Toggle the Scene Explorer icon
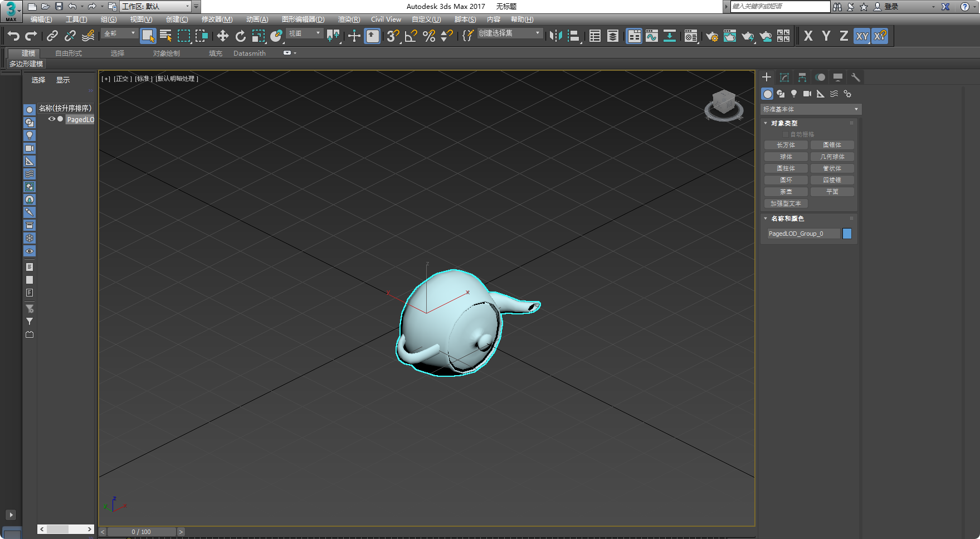The height and width of the screenshot is (539, 980). [595, 36]
